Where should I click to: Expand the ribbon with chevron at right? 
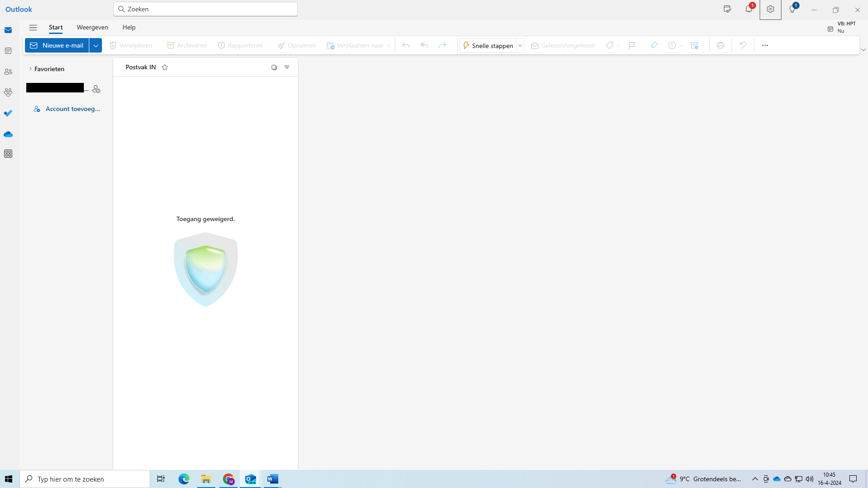[x=863, y=50]
